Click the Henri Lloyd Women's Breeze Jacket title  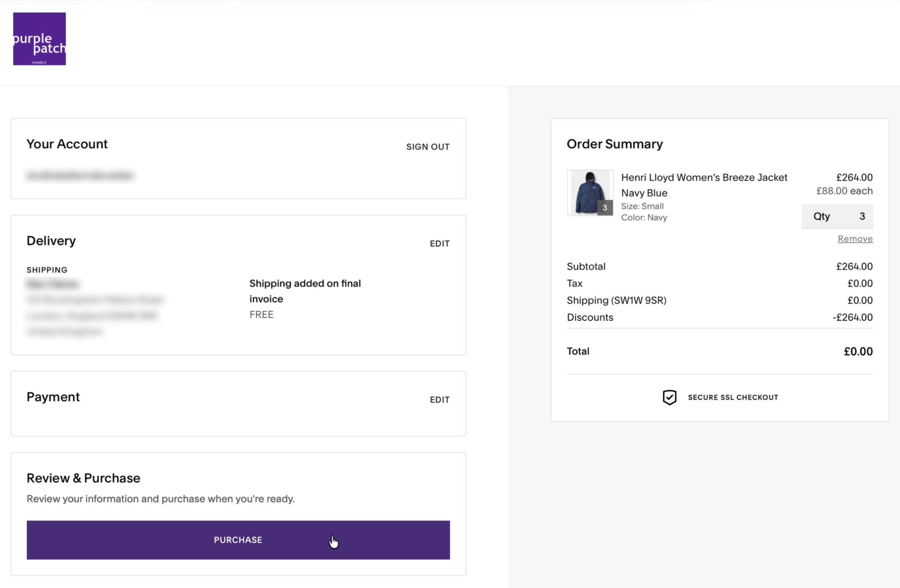(704, 177)
